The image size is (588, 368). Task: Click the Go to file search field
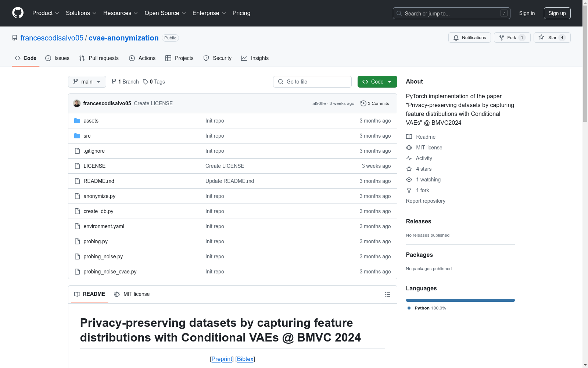click(x=312, y=82)
